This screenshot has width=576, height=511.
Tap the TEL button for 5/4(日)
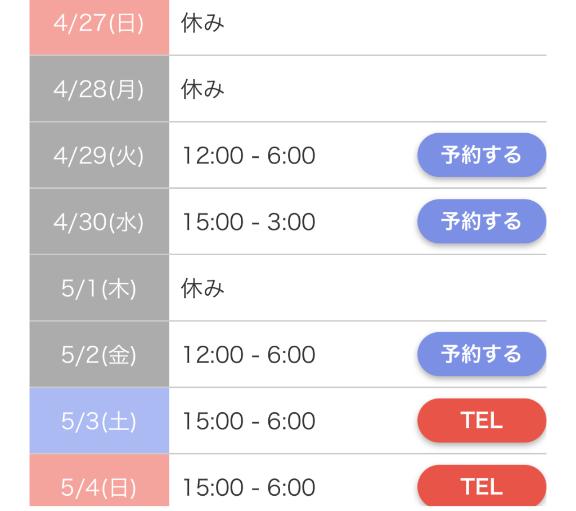tap(482, 486)
